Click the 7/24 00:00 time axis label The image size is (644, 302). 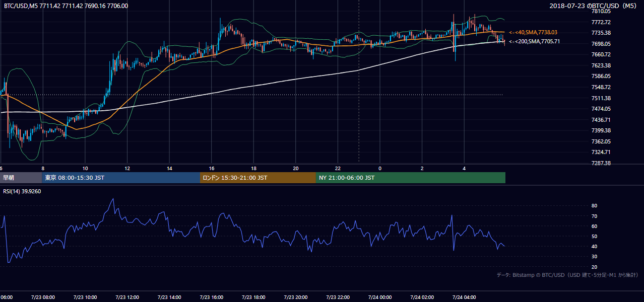coord(380,297)
